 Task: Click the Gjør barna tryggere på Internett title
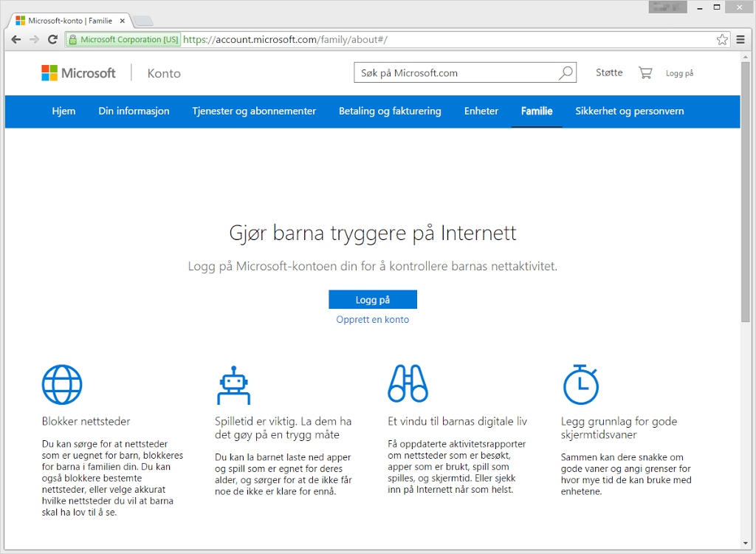373,233
